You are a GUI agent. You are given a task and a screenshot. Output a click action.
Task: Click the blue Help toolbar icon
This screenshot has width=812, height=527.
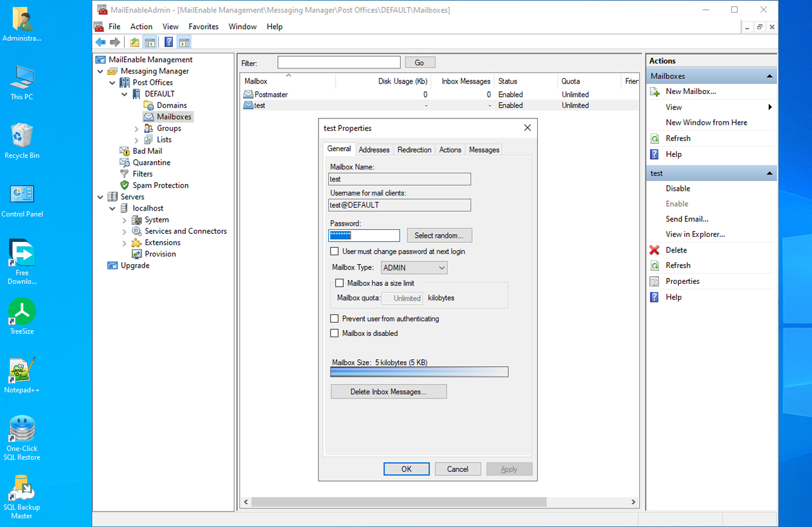(168, 42)
